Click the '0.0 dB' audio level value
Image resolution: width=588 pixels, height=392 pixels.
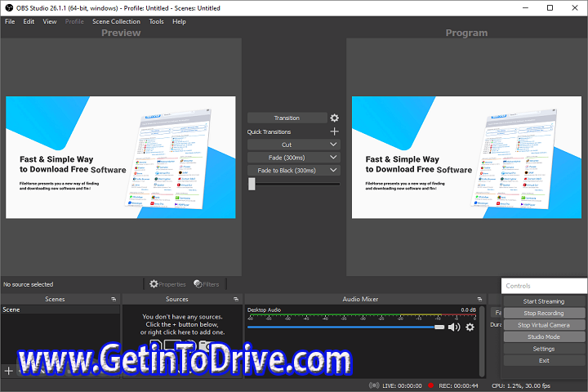tap(469, 310)
